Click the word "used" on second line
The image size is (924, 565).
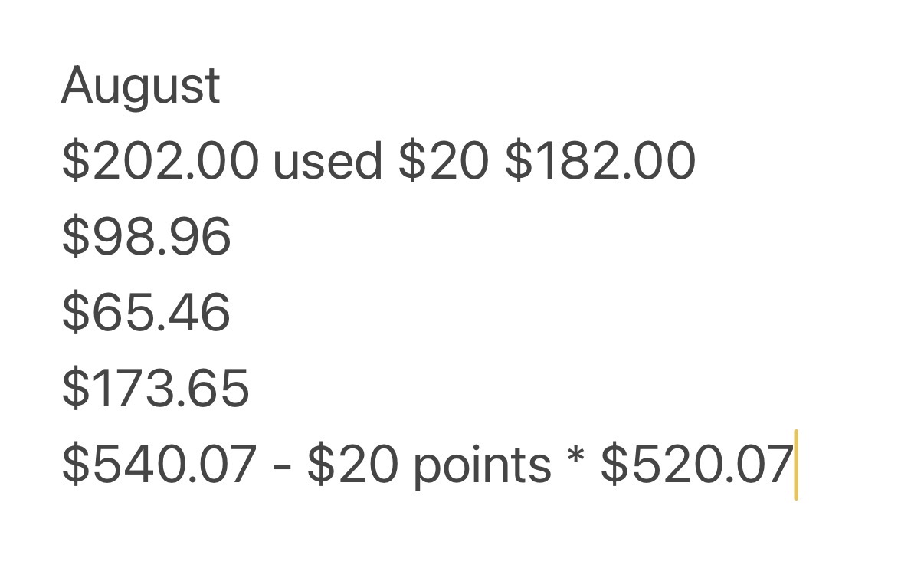(328, 162)
